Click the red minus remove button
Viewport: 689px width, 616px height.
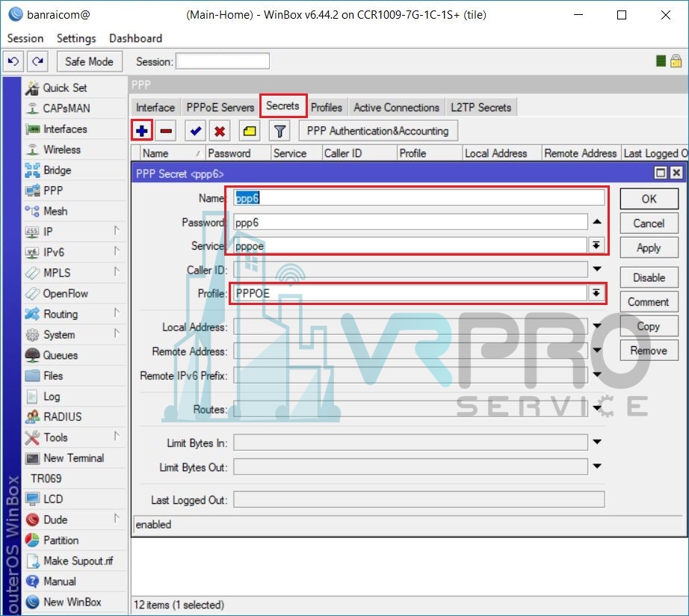166,131
